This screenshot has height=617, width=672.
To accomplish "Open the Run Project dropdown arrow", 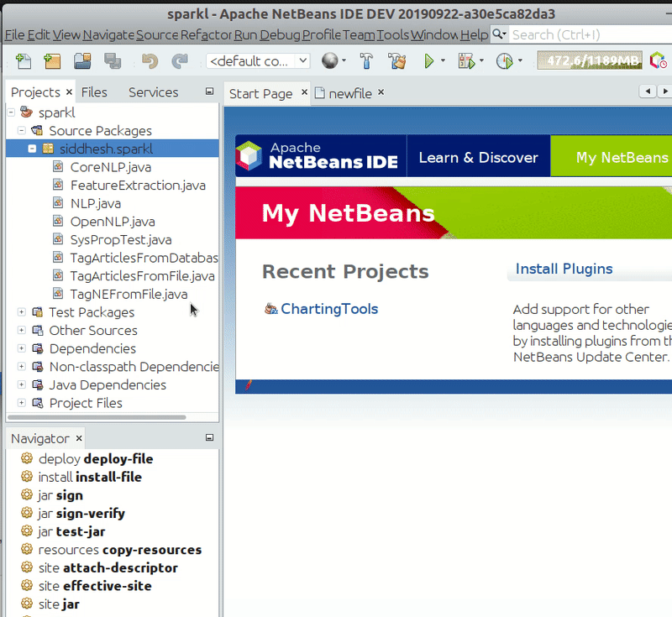I will pyautogui.click(x=443, y=60).
